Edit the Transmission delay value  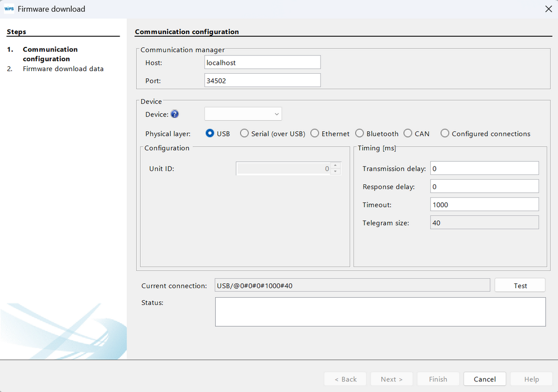tap(484, 168)
